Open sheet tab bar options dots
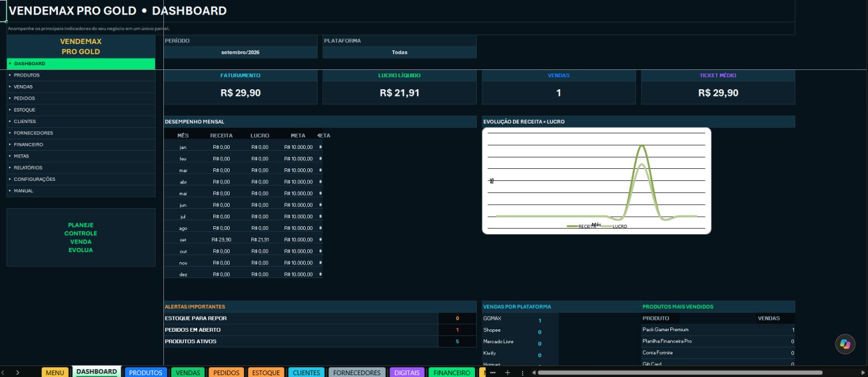The width and height of the screenshot is (868, 377). click(523, 373)
